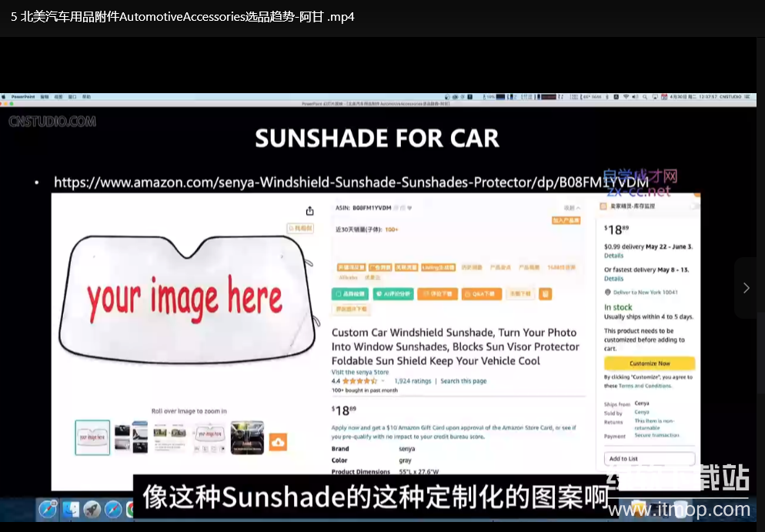Image resolution: width=765 pixels, height=532 pixels.
Task: Click the Add to List button
Action: [650, 459]
